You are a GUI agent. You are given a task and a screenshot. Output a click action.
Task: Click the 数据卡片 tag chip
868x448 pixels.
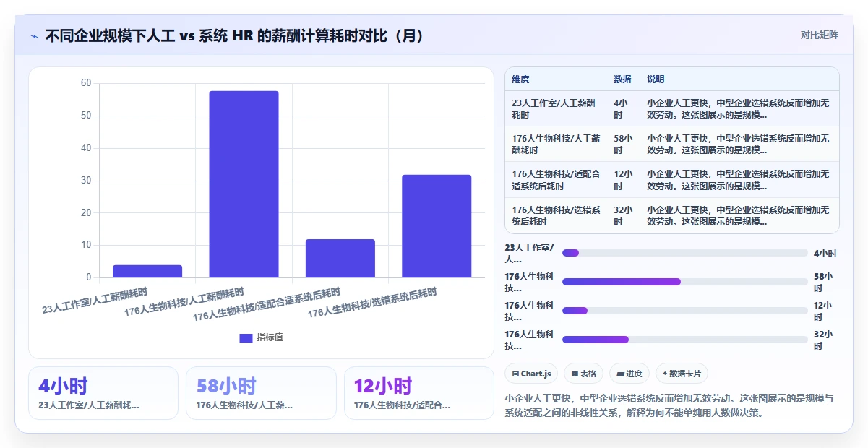[x=682, y=374]
